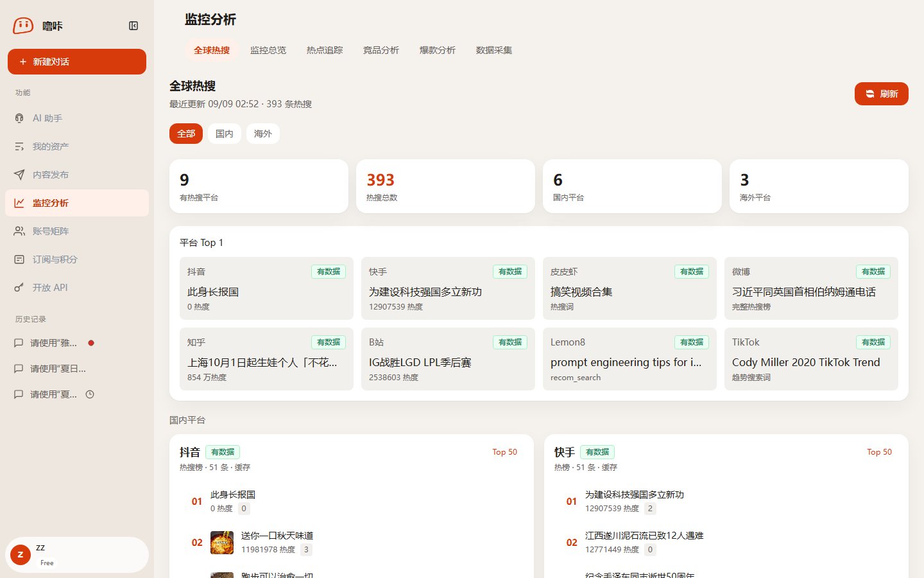Click the AI 助手 headset icon
Image resolution: width=924 pixels, height=578 pixels.
(x=19, y=118)
